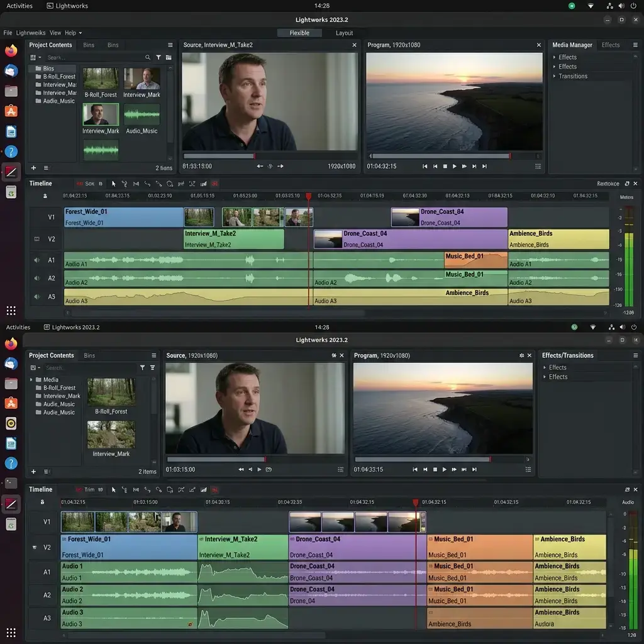
Task: Switch to the Flexible layout tab
Action: pos(299,33)
